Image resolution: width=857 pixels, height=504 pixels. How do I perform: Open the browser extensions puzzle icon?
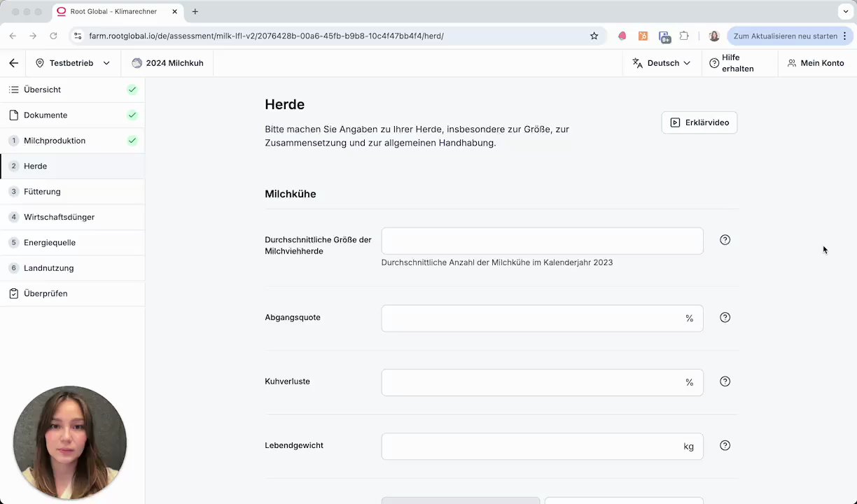pos(684,36)
